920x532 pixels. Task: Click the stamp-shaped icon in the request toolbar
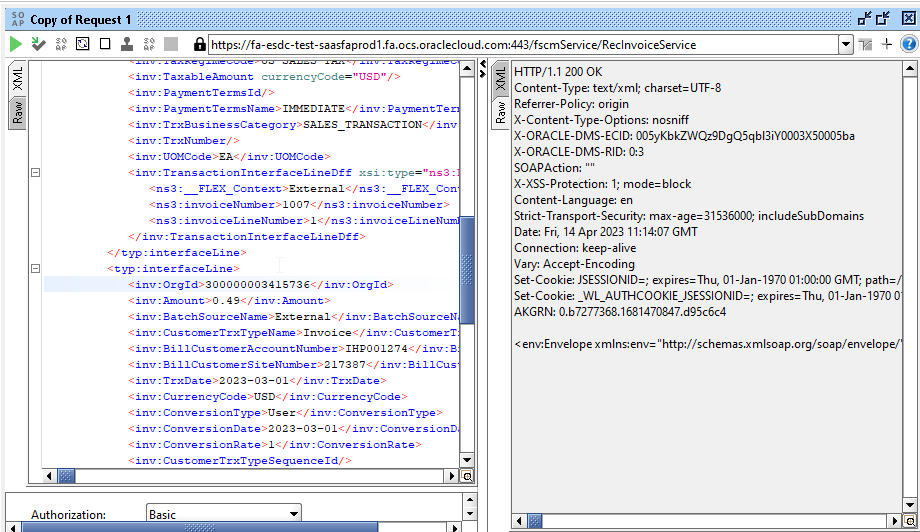[127, 44]
